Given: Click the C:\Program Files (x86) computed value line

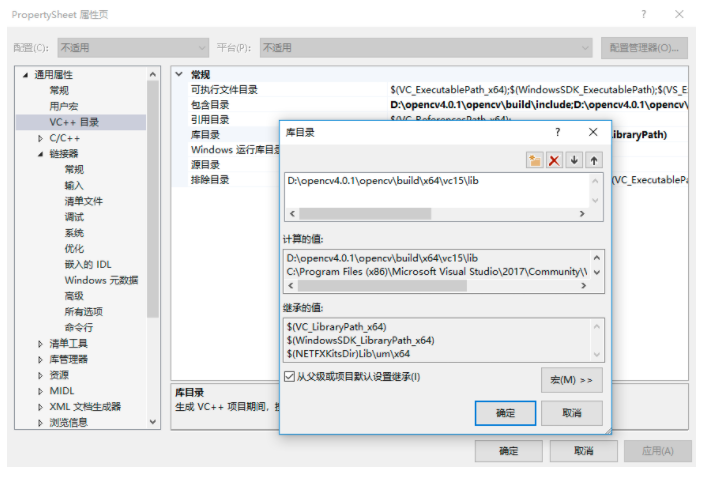Looking at the screenshot, I should tap(437, 271).
